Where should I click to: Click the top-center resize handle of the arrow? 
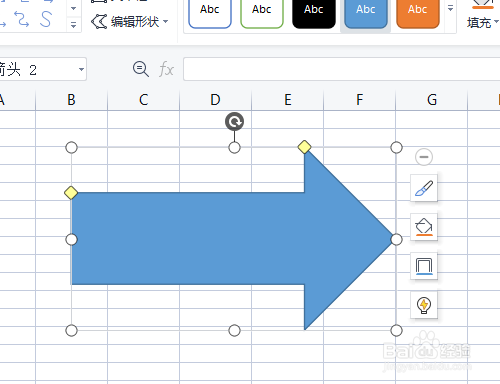[x=234, y=147]
